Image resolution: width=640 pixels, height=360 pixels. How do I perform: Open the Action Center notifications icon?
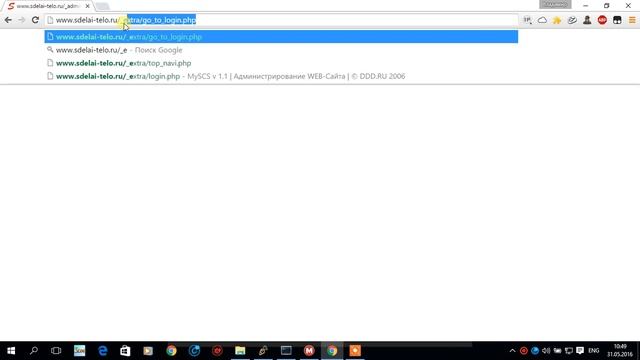click(580, 351)
